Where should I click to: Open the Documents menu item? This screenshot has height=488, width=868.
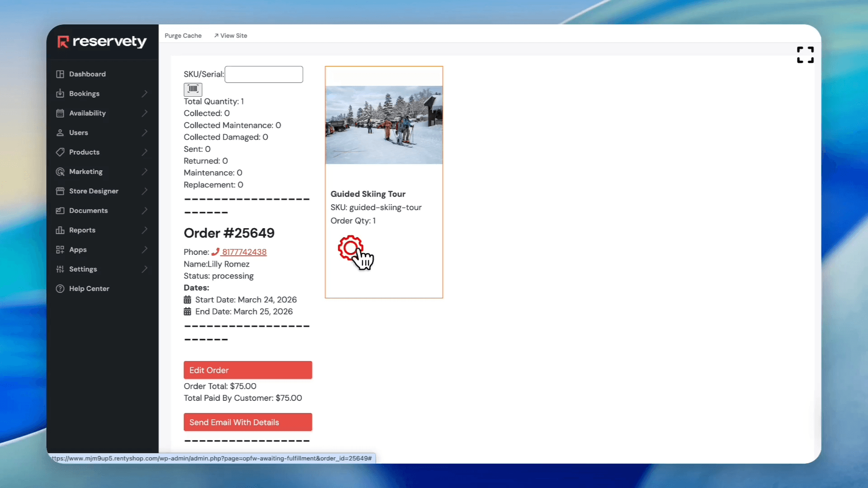point(88,211)
